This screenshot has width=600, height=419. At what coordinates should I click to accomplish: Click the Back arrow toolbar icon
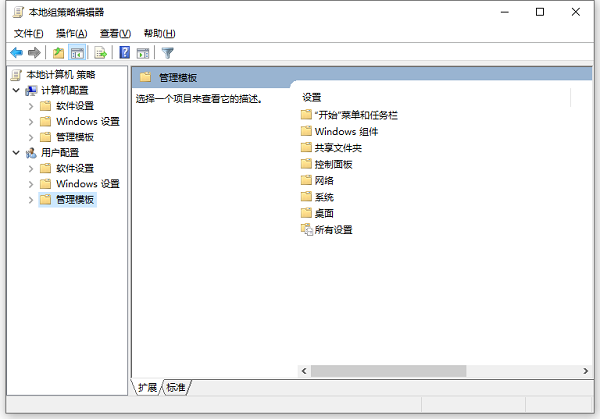tap(16, 52)
